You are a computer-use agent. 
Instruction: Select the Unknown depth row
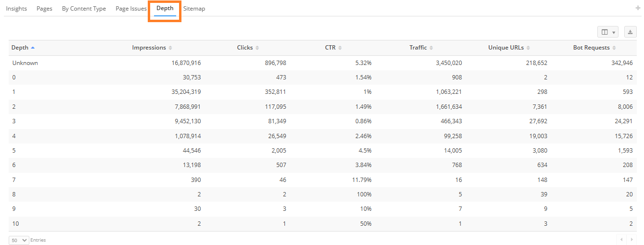tap(25, 63)
